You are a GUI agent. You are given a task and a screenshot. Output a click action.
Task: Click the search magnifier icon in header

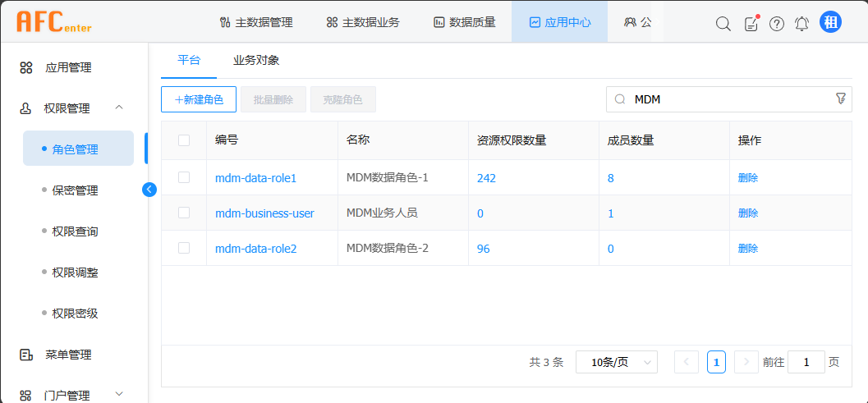point(723,23)
